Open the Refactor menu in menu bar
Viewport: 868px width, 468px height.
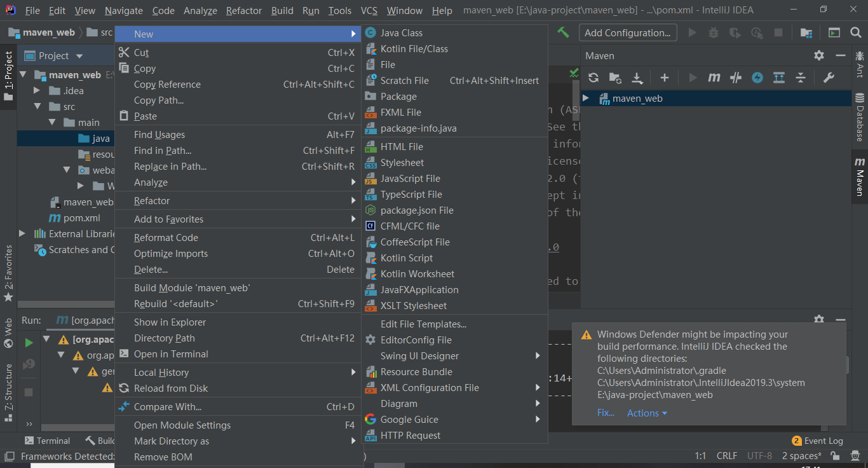coord(244,10)
